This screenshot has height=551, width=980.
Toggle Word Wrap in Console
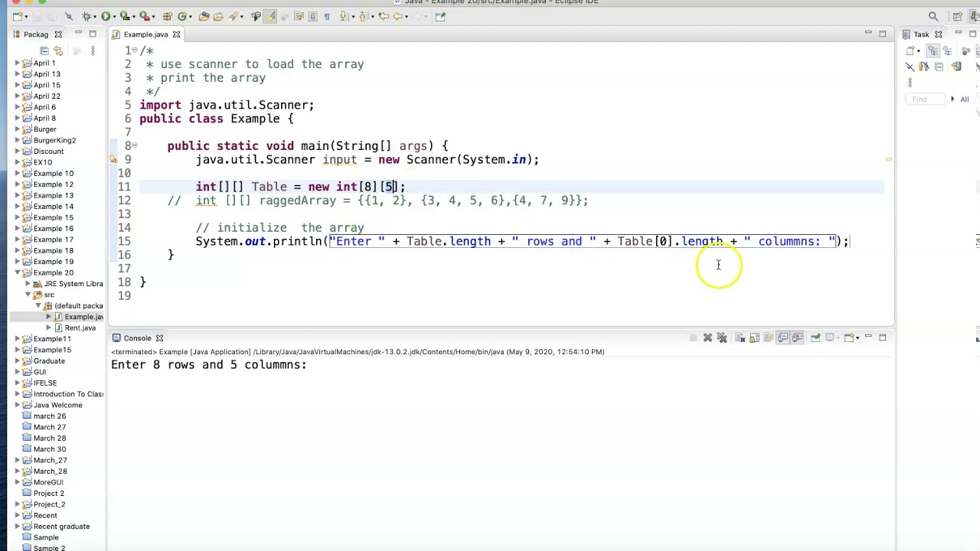coord(768,337)
